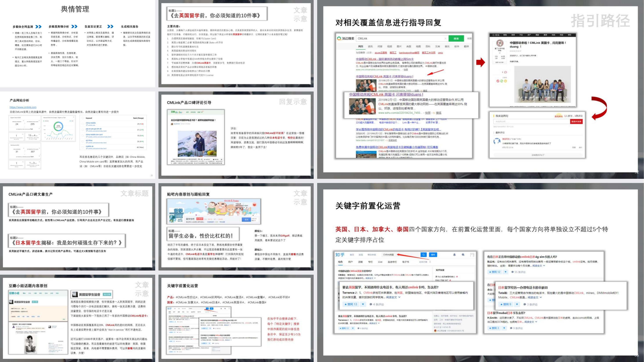Expand 阅读全文 in 陈云帆 answer
Viewport: 644px width, 362px height.
click(538, 265)
